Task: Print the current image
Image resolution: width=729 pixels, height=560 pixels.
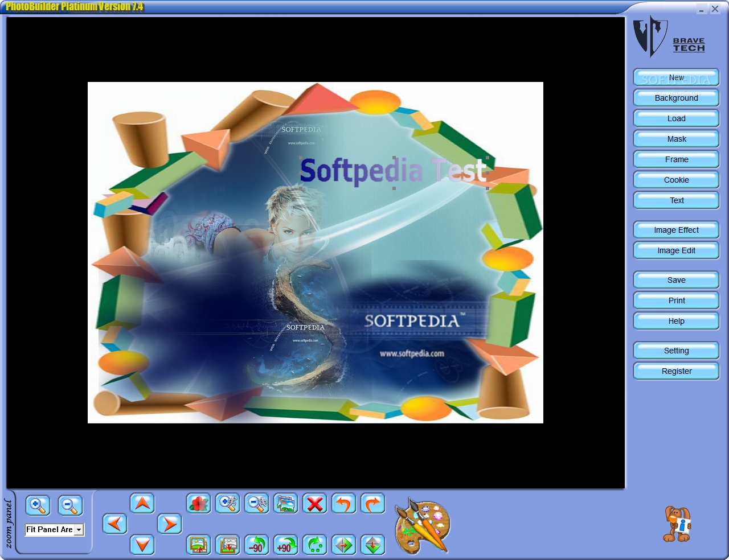Action: 677,300
